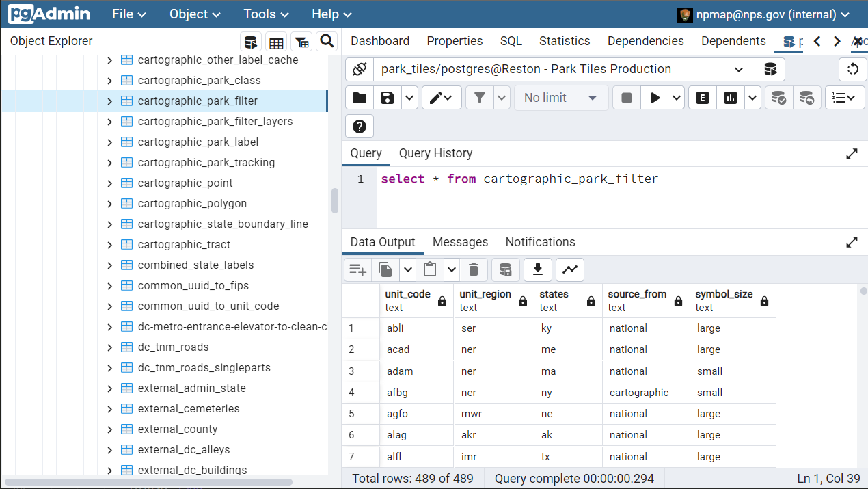
Task: Select the symbol_size column header
Action: 733,301
